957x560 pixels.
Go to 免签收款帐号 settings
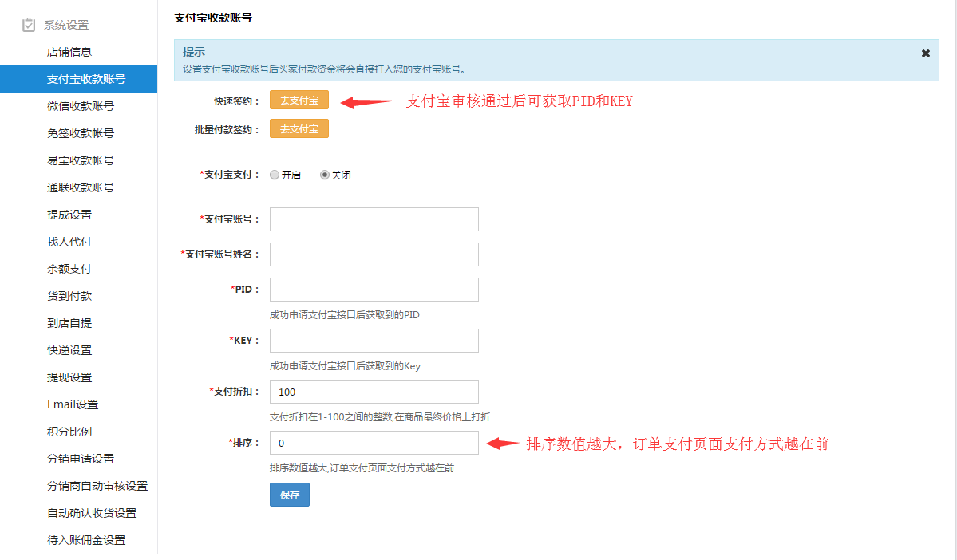[80, 133]
